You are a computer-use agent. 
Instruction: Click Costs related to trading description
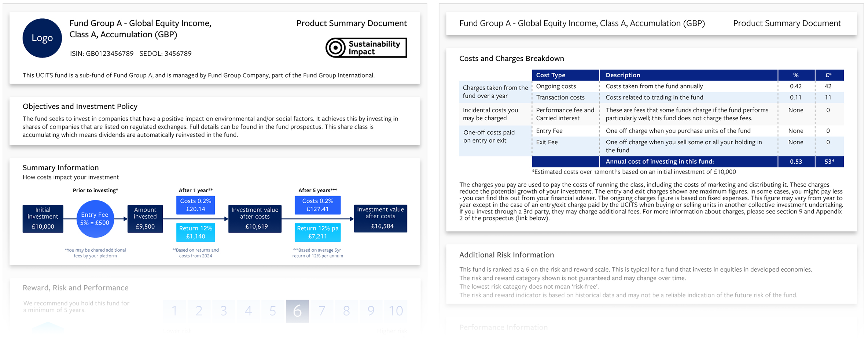pyautogui.click(x=655, y=97)
